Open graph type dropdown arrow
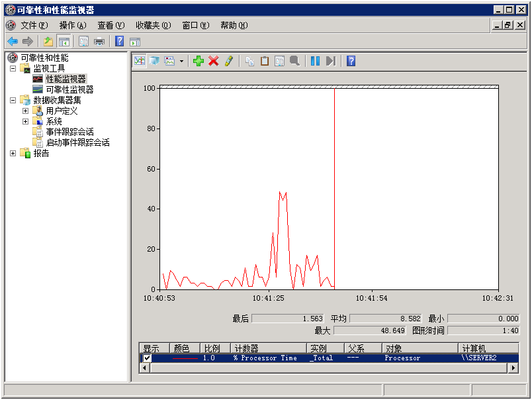This screenshot has width=532, height=400. pos(181,61)
